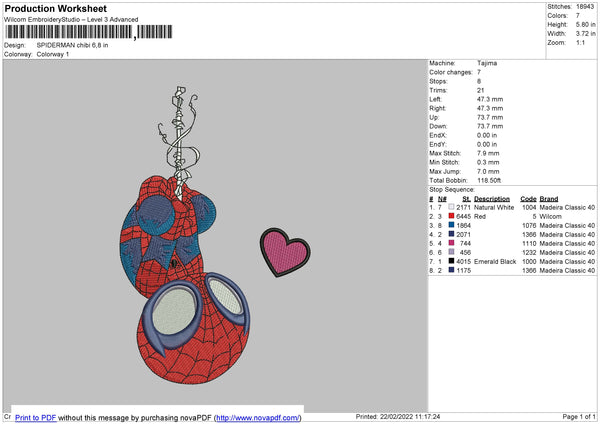Select code 1004 in Natural White row
Screen dimensions: 600x424
point(529,207)
